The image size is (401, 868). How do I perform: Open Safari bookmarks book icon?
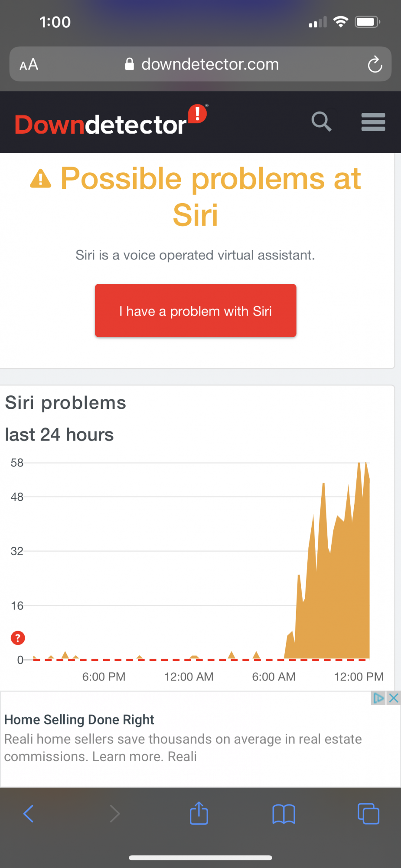point(284,814)
